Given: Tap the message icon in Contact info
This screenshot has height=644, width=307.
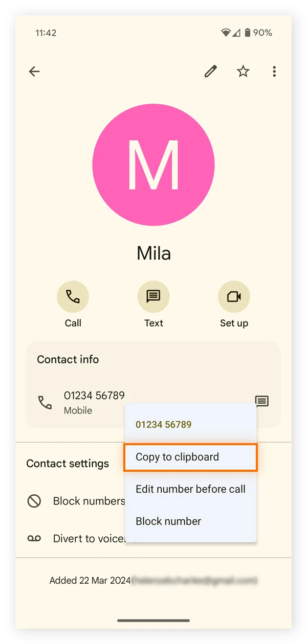Looking at the screenshot, I should [x=262, y=401].
